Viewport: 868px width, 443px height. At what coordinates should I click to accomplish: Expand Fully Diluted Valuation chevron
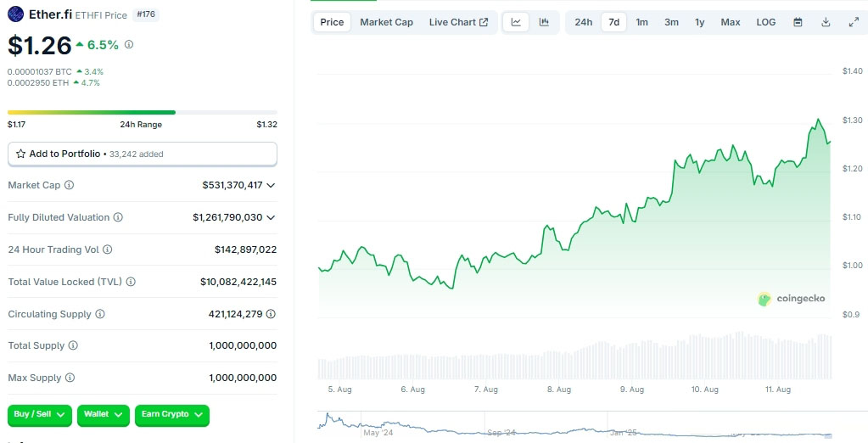271,217
